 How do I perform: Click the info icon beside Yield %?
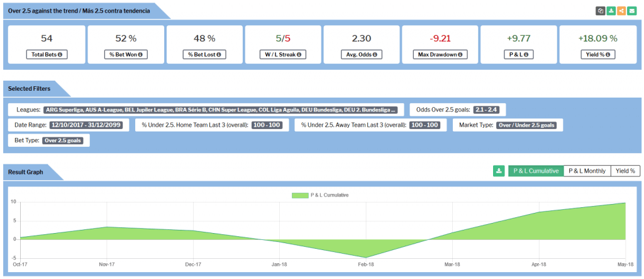coord(608,55)
